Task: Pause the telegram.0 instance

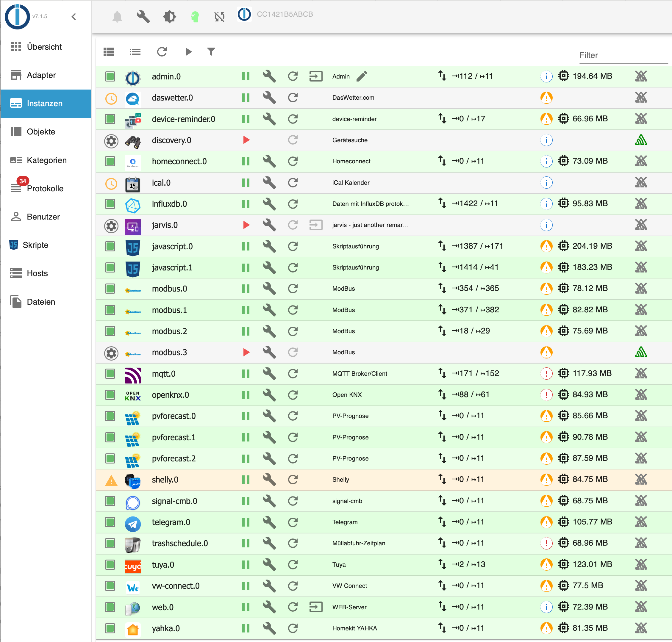Action: pyautogui.click(x=246, y=522)
